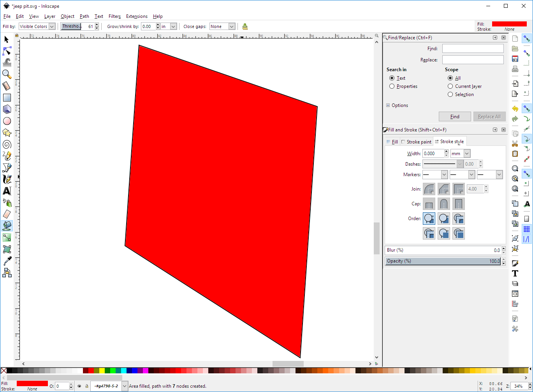Select the color Dropper tool

(7, 261)
